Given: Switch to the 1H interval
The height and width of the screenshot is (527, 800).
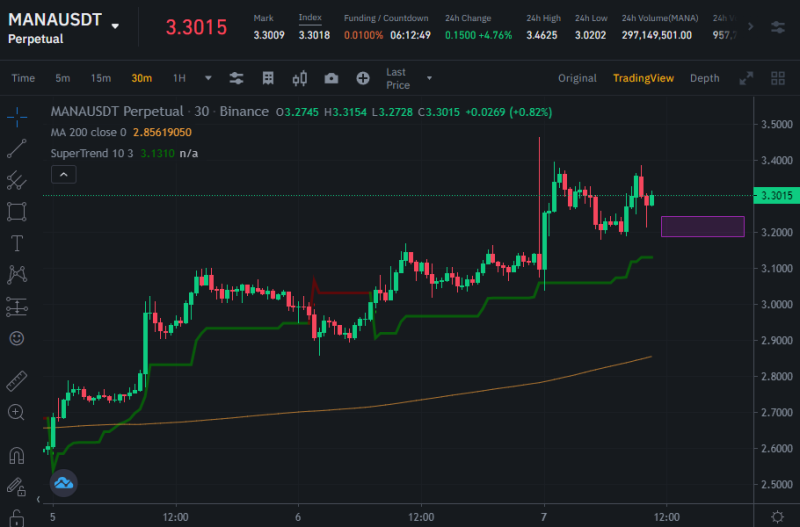Looking at the screenshot, I should tap(179, 78).
